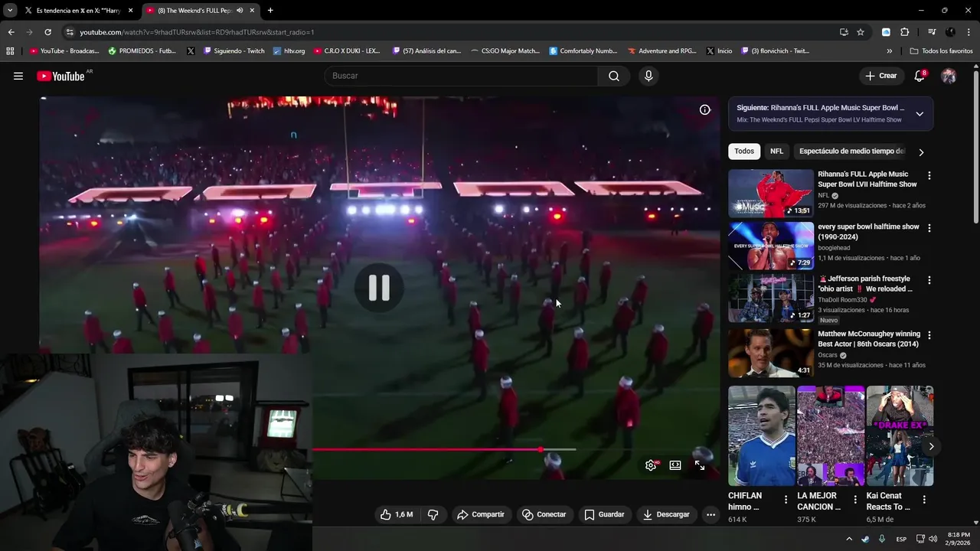
Task: Open the Kai Cenat Reacts short thumbnail
Action: coord(900,436)
